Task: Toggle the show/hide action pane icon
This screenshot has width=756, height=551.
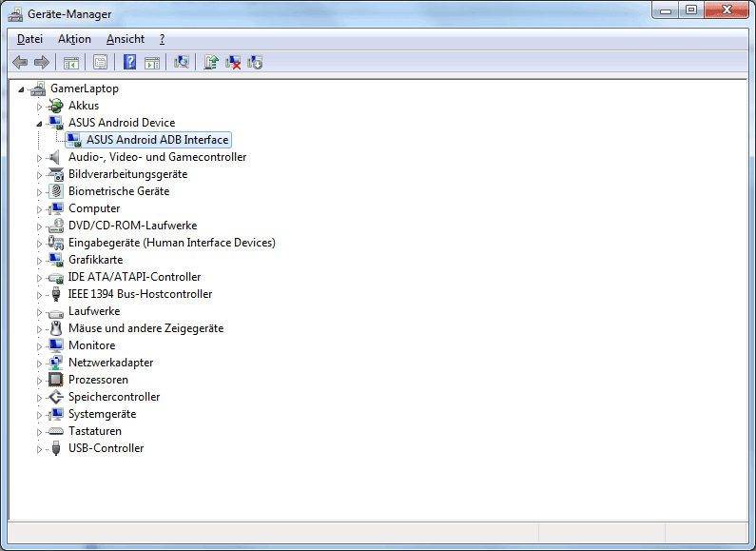Action: click(152, 62)
